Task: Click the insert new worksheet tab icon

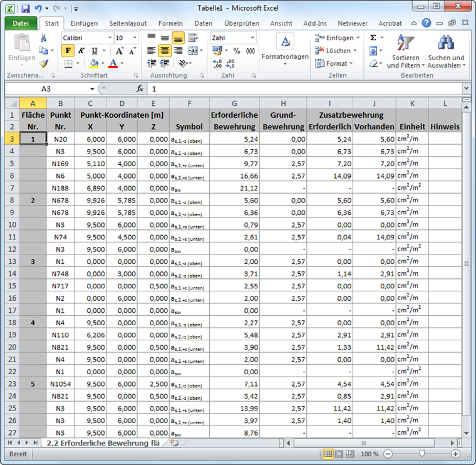Action: click(x=174, y=443)
